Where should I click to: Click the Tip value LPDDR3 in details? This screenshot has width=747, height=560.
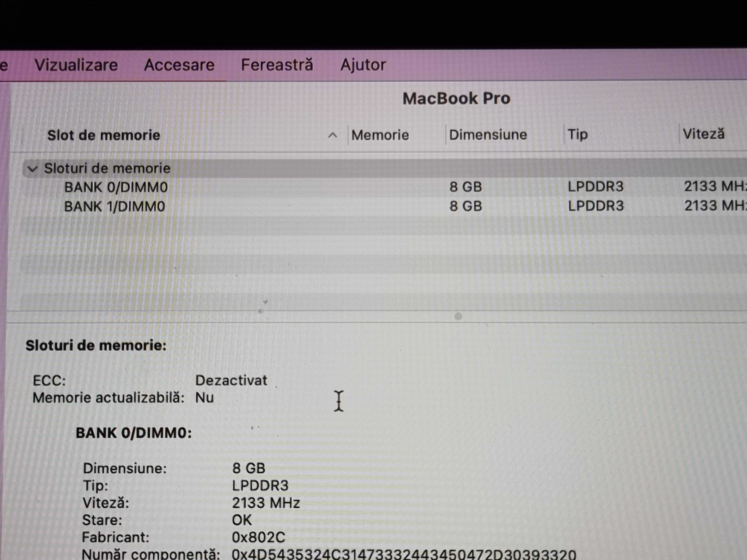pos(260,486)
